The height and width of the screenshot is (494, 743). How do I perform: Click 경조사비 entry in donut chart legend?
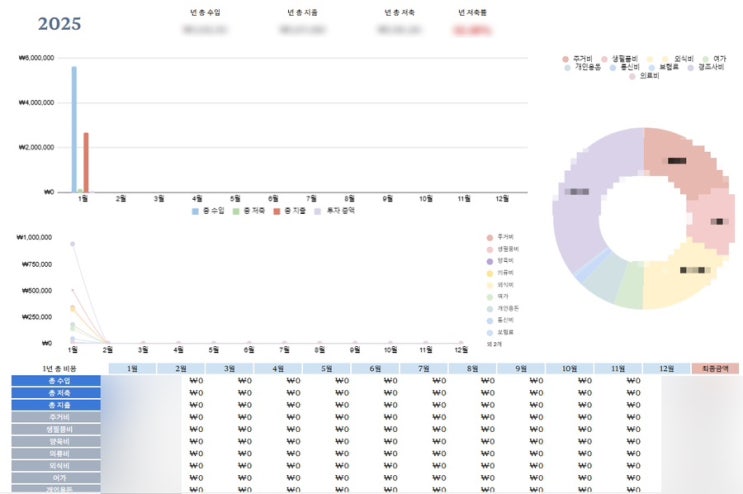[706, 67]
